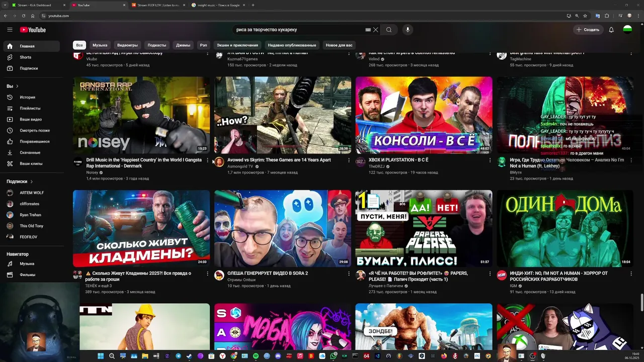The image size is (644, 362).
Task: Click the search magnifier button
Action: 389,30
